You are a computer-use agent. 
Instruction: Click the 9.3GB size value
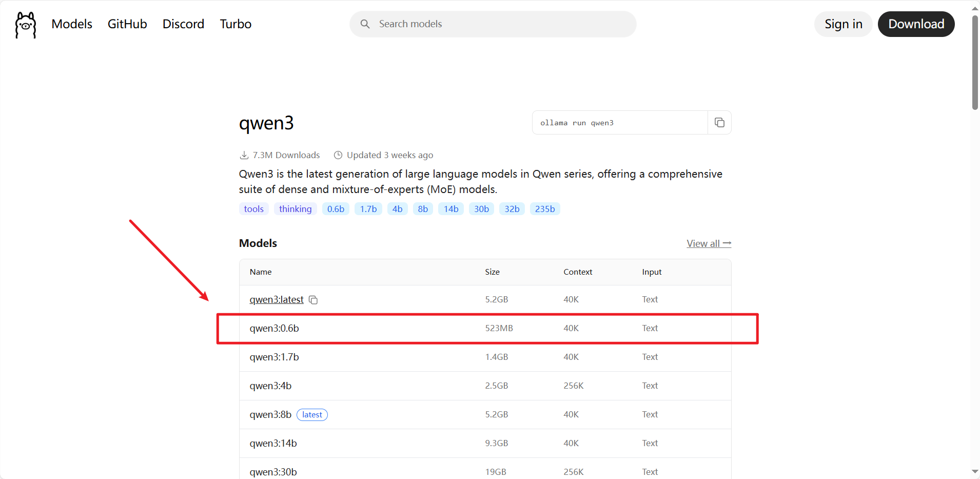[496, 443]
